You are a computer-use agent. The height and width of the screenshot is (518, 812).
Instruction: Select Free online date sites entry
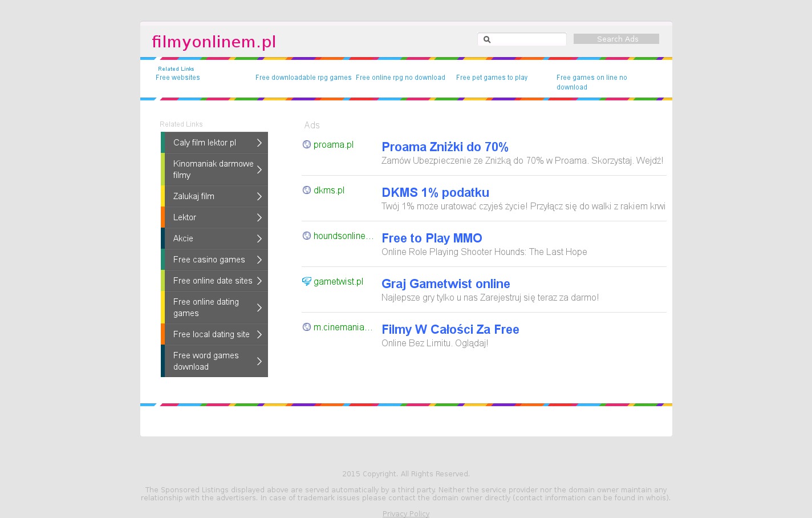(x=212, y=281)
